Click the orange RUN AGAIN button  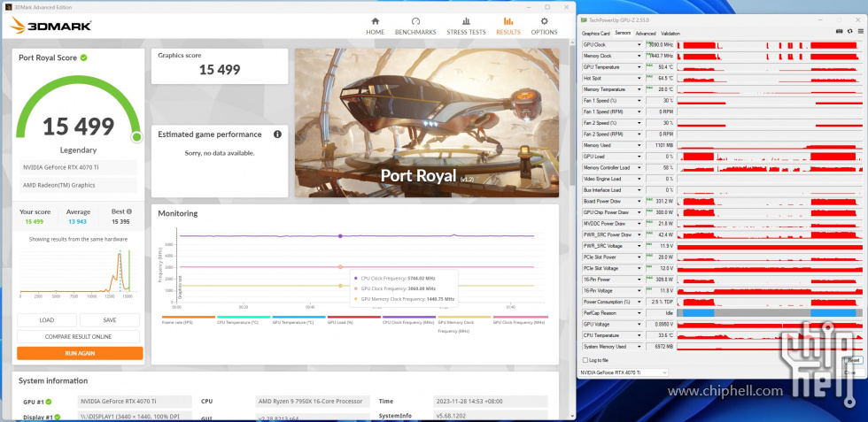pos(80,353)
